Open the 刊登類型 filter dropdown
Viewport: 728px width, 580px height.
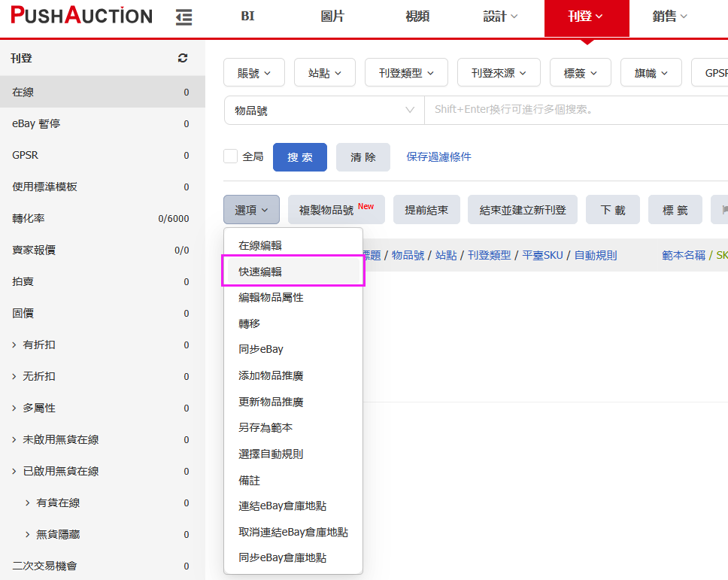coord(406,72)
